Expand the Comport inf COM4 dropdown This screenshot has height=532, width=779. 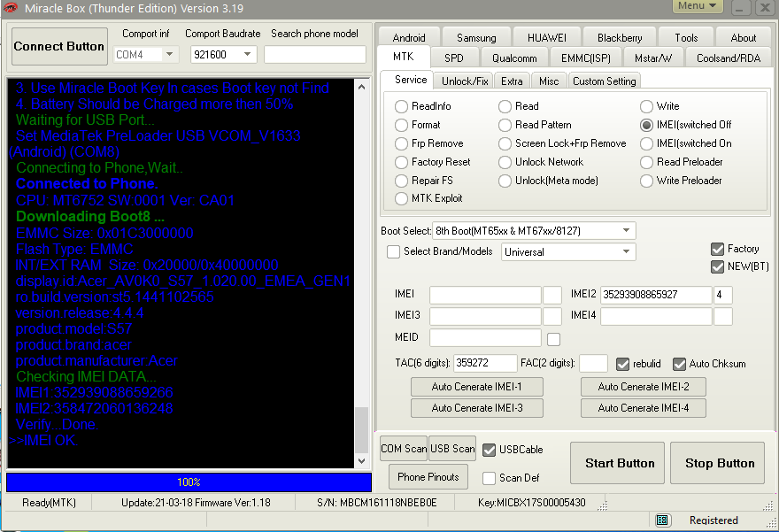point(169,54)
